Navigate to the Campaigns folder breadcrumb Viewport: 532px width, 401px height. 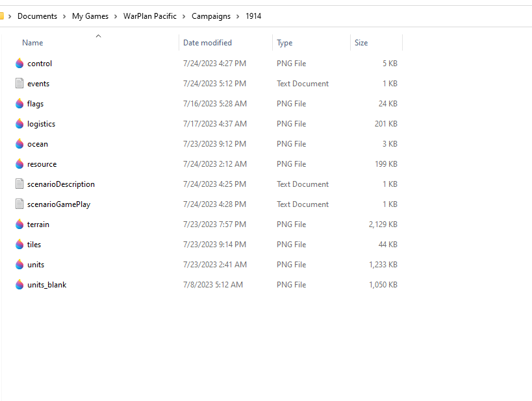click(x=211, y=16)
